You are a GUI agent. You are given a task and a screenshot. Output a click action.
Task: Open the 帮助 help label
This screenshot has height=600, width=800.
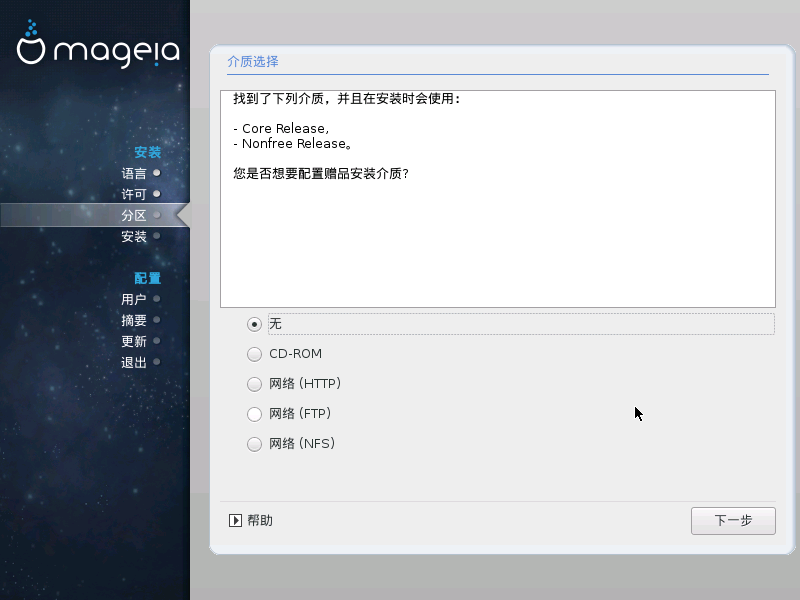point(260,520)
